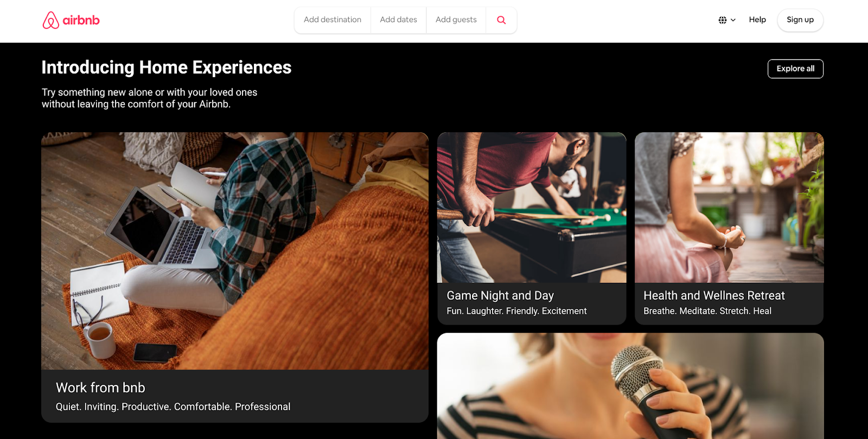Click the red search magnifier icon
The height and width of the screenshot is (439, 868).
(501, 20)
